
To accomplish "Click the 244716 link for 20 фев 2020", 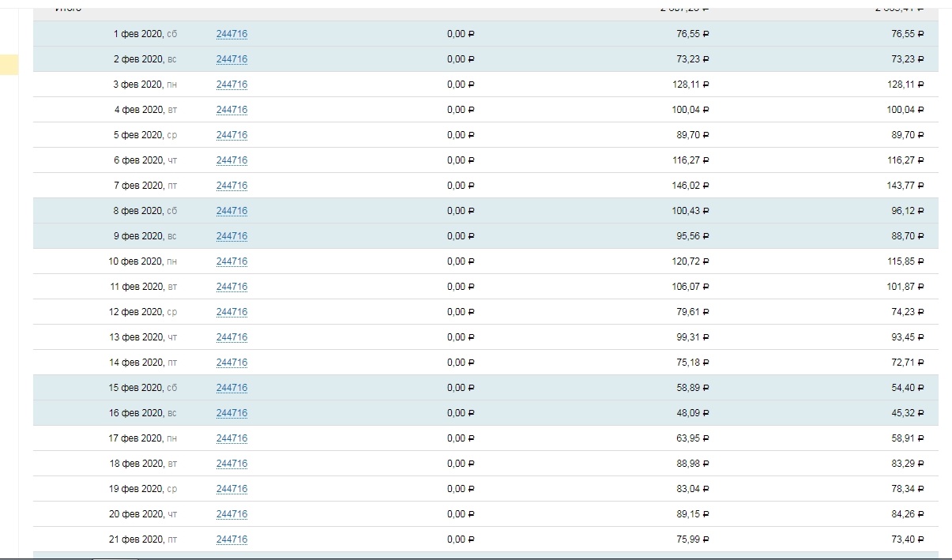I will [x=231, y=514].
